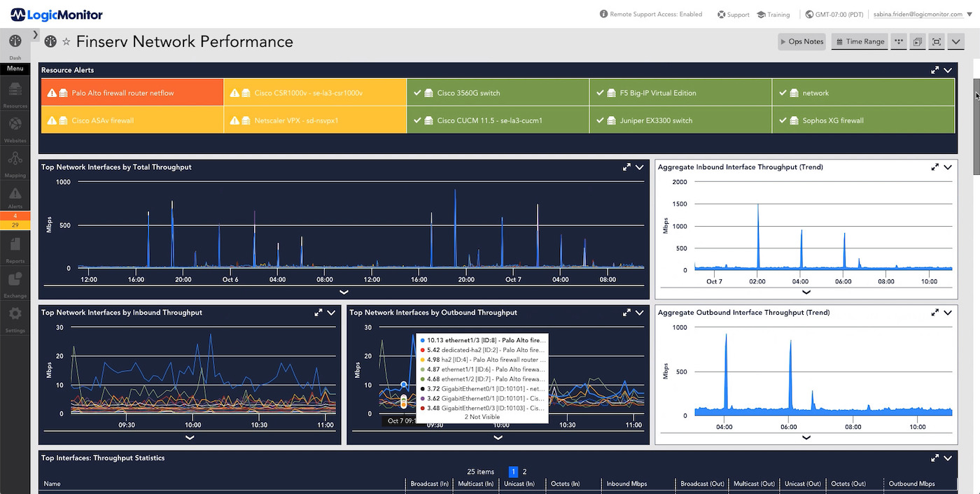
Task: Select the F5 Big-IP Virtual Edition tile
Action: [680, 92]
